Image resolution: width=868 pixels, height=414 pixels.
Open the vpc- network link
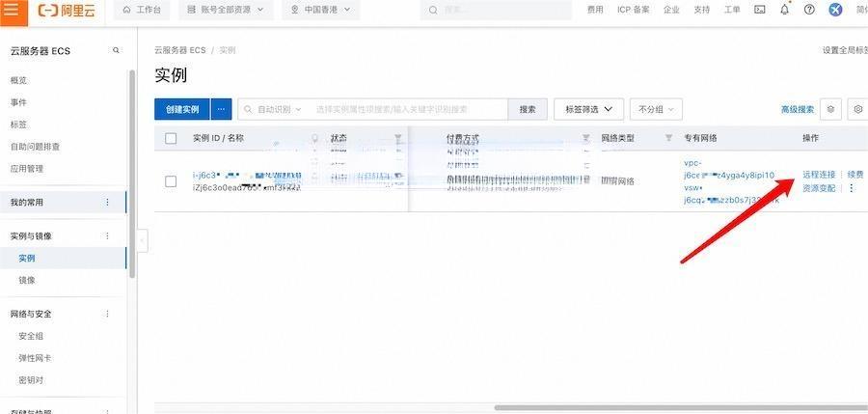730,169
